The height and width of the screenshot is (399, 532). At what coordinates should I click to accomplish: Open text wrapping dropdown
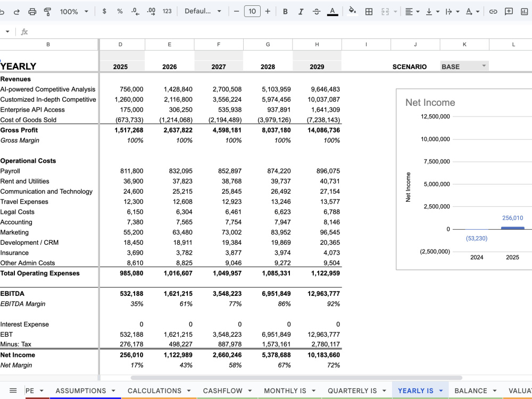[452, 12]
